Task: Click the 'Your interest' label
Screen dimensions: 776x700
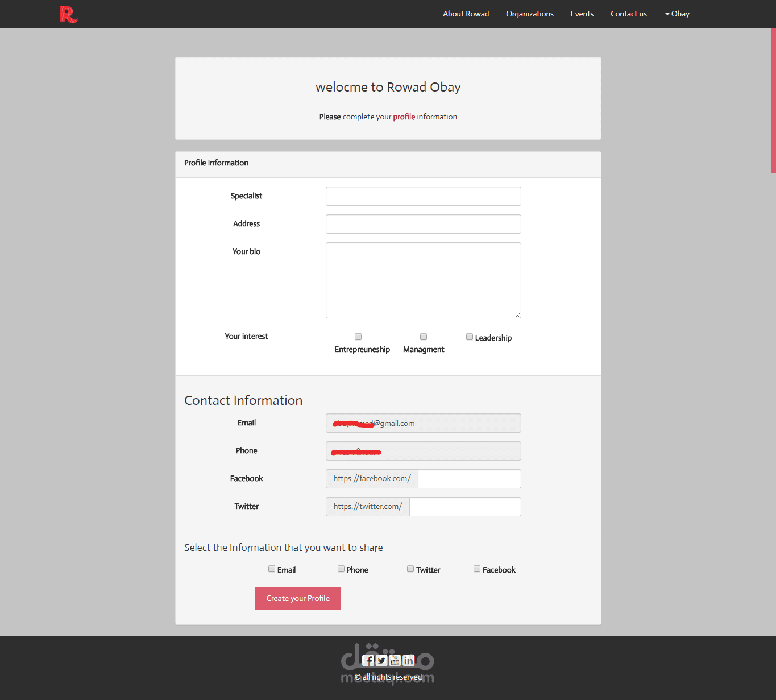Action: tap(246, 337)
